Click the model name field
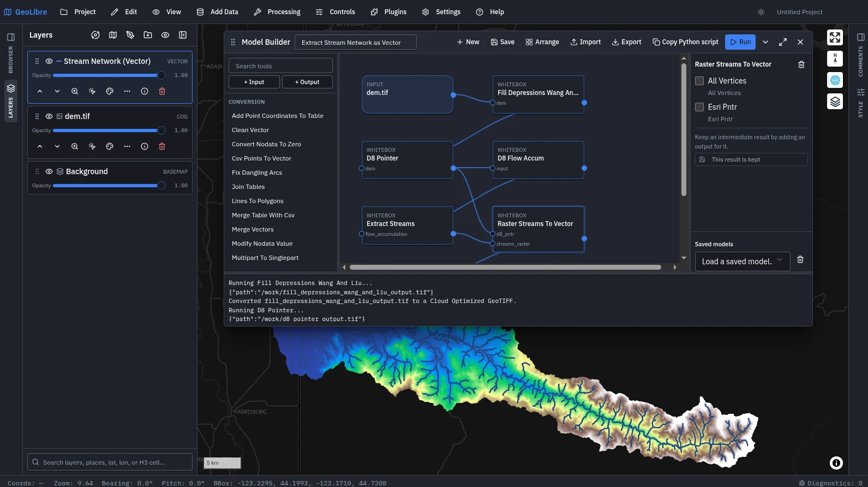Viewport: 868px width, 487px height. coord(356,42)
